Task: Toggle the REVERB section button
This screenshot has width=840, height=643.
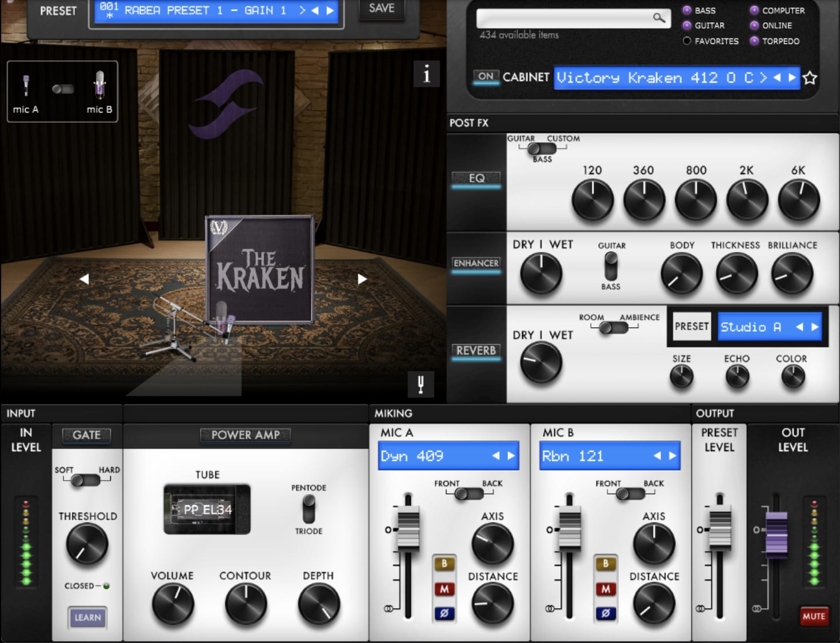Action: tap(476, 351)
